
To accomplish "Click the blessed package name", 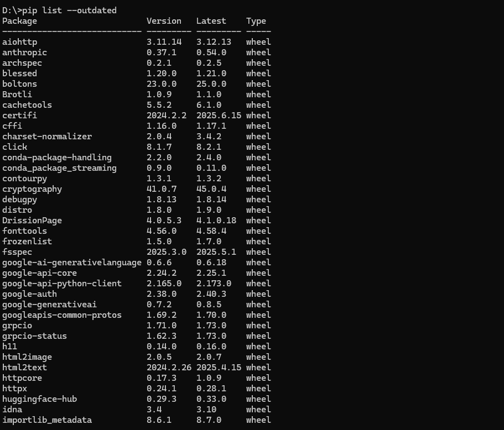I will pyautogui.click(x=19, y=74).
